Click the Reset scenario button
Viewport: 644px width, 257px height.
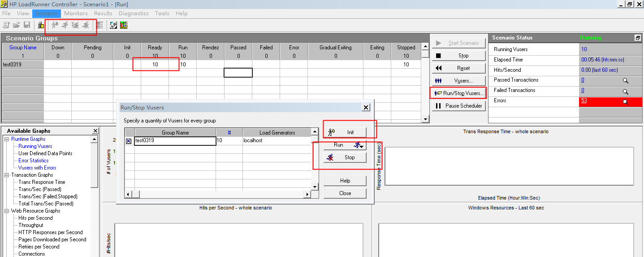[x=459, y=68]
